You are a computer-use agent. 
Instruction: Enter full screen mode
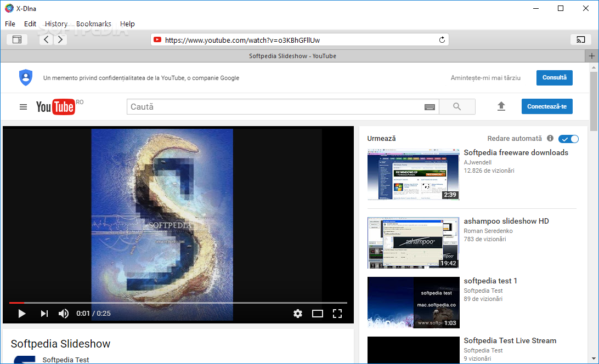(x=337, y=314)
